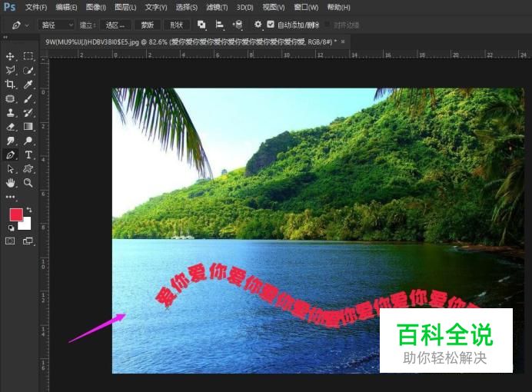Select the Pen tool in toolbox
This screenshot has width=532, height=392.
[10, 155]
